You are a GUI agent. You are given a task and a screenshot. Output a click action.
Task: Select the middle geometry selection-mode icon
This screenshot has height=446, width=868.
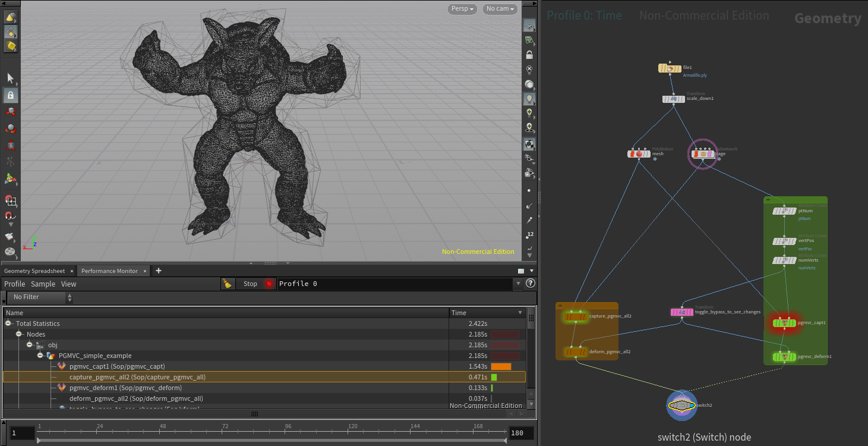pyautogui.click(x=10, y=32)
